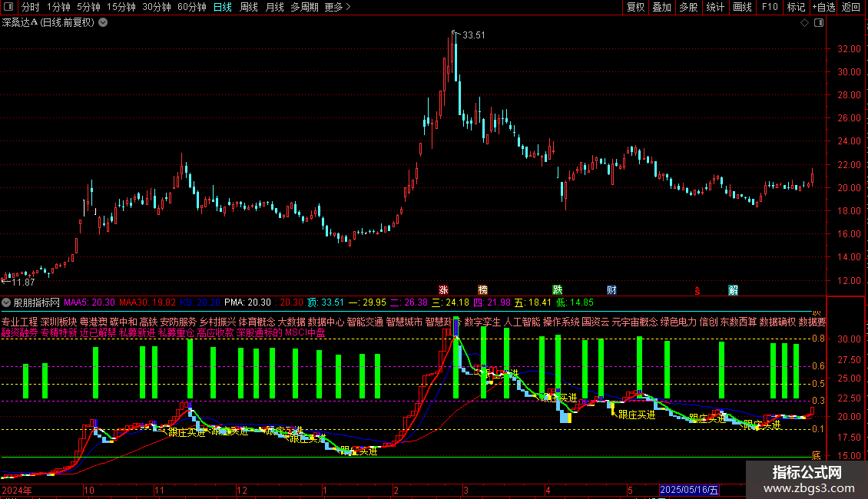This screenshot has width=868, height=499.
Task: Click the red 涨 event marker
Action: 443,290
